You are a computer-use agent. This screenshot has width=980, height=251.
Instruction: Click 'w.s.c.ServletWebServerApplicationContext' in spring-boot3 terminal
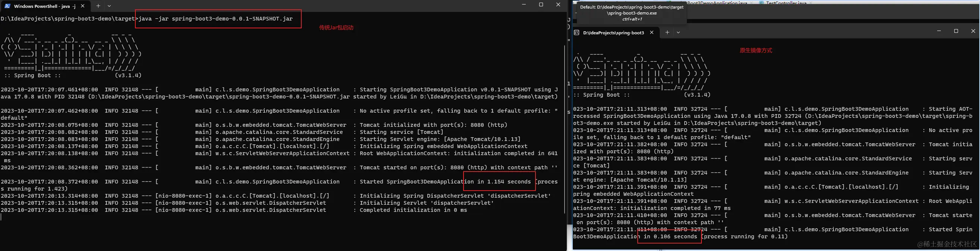(x=851, y=201)
